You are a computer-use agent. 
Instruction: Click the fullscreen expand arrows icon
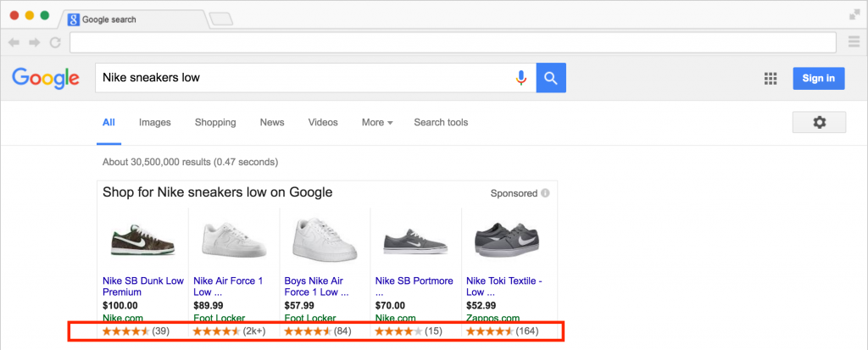coord(855,15)
